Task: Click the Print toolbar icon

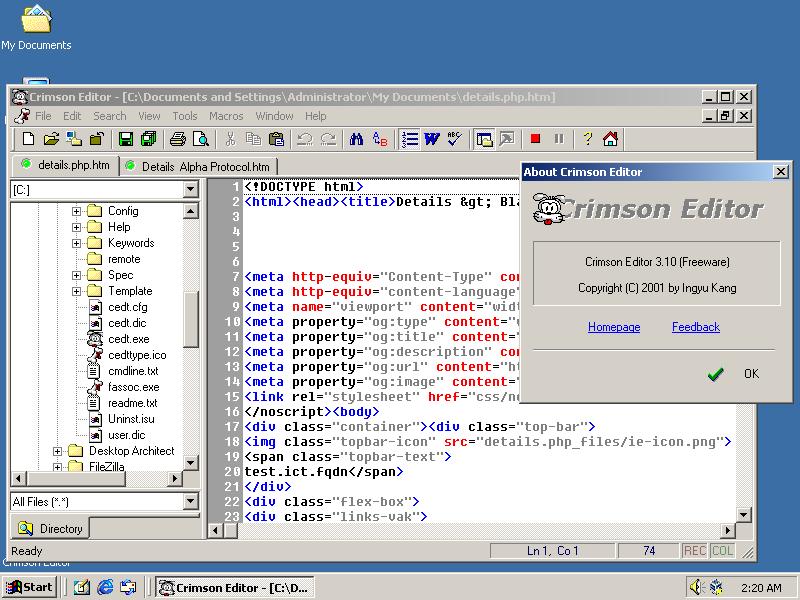Action: point(178,139)
